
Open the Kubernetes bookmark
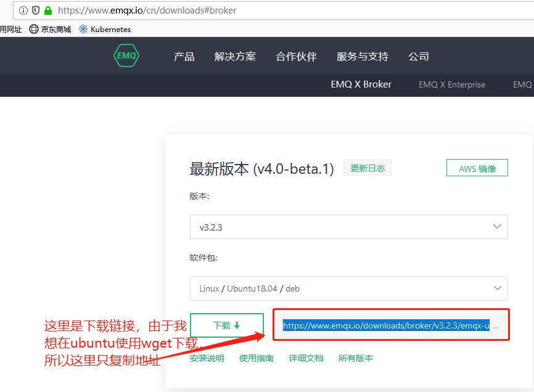coord(105,29)
